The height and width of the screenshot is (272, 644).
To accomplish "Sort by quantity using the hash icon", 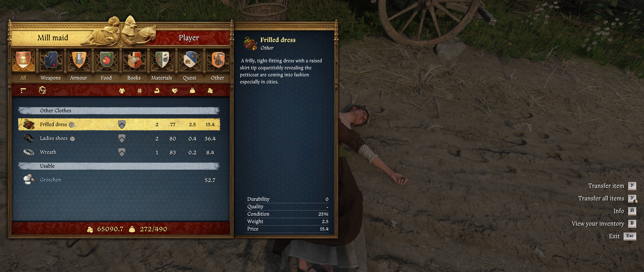I will pyautogui.click(x=139, y=91).
